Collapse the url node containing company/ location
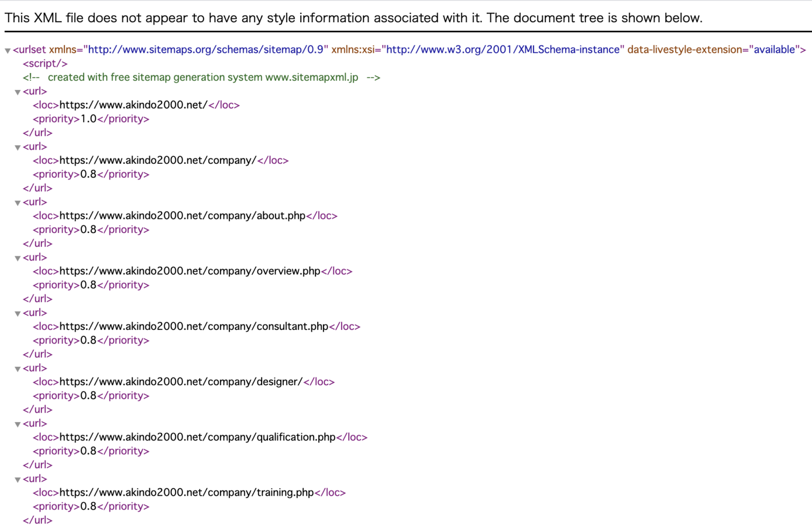The width and height of the screenshot is (812, 529). click(17, 147)
